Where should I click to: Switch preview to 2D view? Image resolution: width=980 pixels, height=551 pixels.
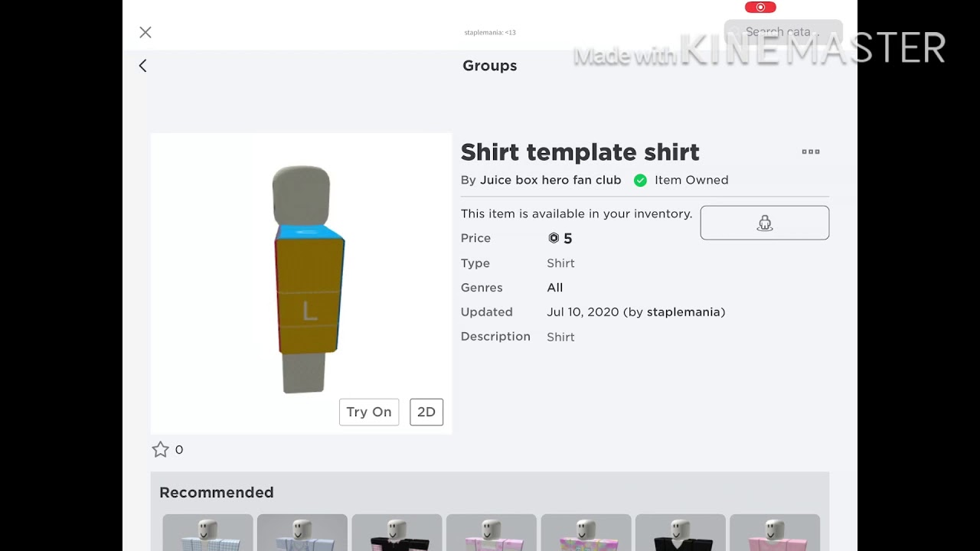click(426, 412)
